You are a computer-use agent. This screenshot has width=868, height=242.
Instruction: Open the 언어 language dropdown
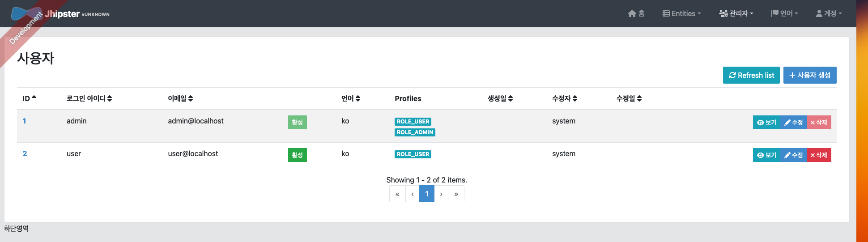point(784,13)
